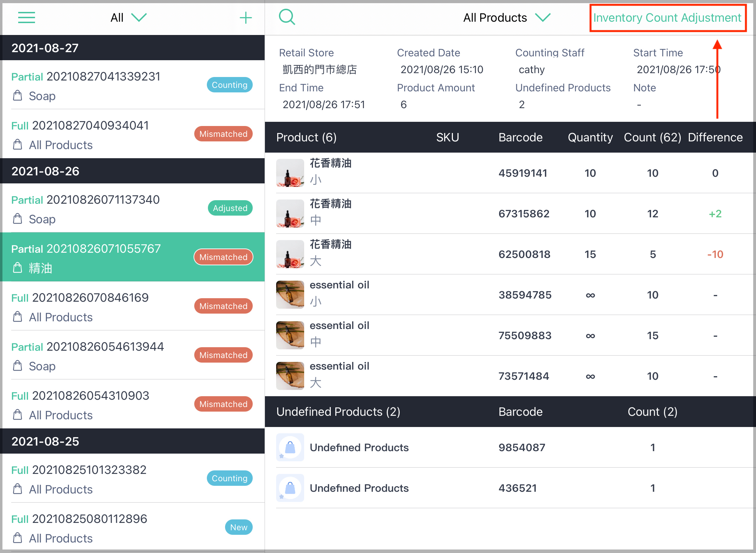Open count record 20210826071137340
756x553 pixels.
tap(132, 208)
